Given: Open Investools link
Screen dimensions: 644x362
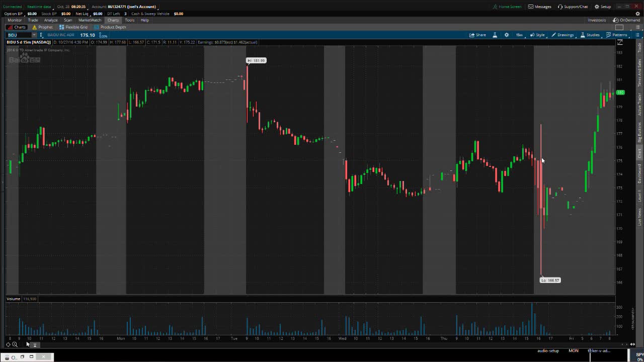Looking at the screenshot, I should point(597,20).
